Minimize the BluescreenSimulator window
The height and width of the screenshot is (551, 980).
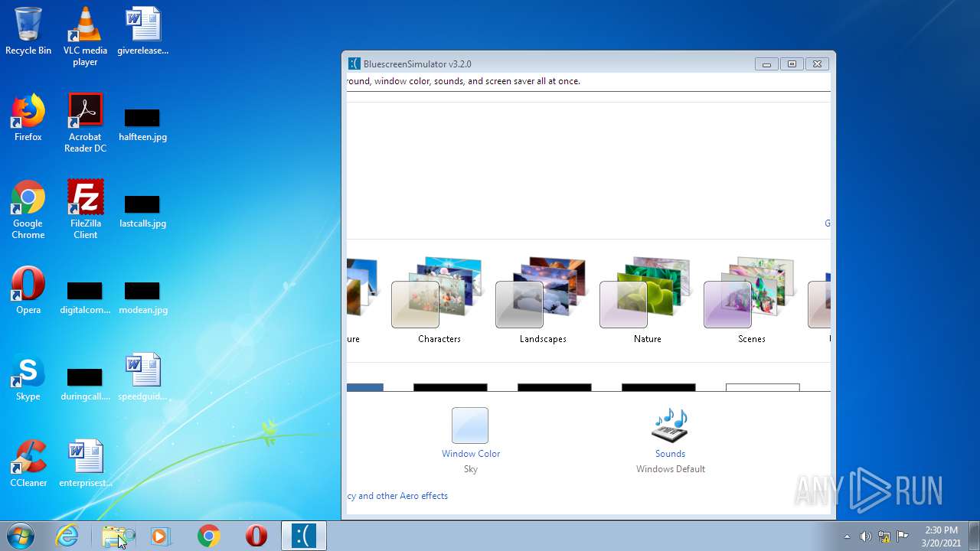click(x=766, y=64)
